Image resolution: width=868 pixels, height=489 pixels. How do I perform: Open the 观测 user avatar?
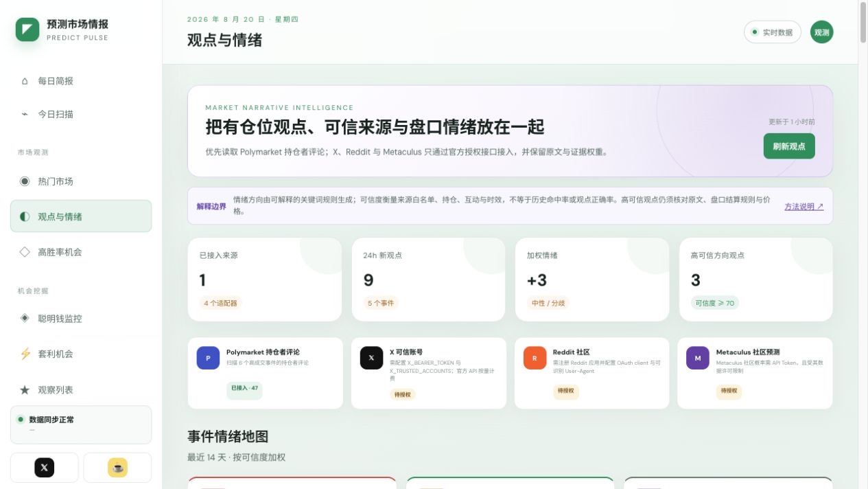click(821, 32)
